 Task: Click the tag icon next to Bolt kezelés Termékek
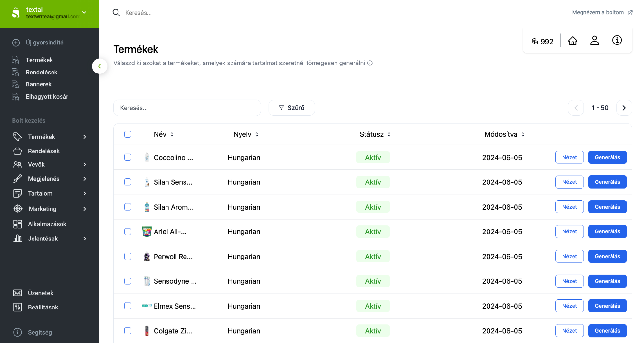tap(17, 137)
